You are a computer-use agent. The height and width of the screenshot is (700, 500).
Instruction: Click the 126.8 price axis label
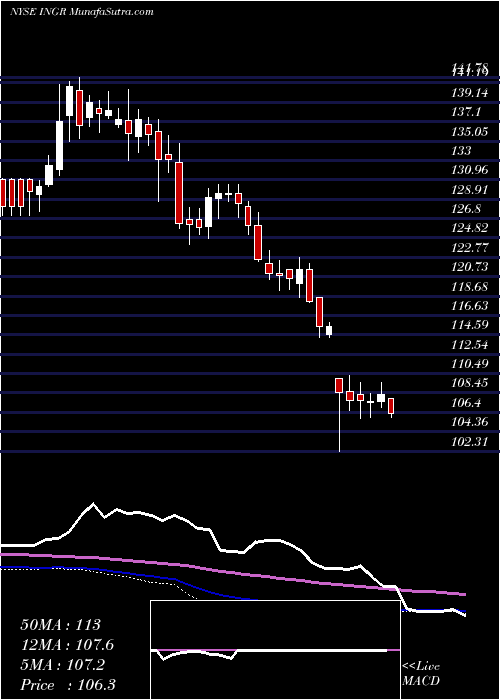coord(466,209)
